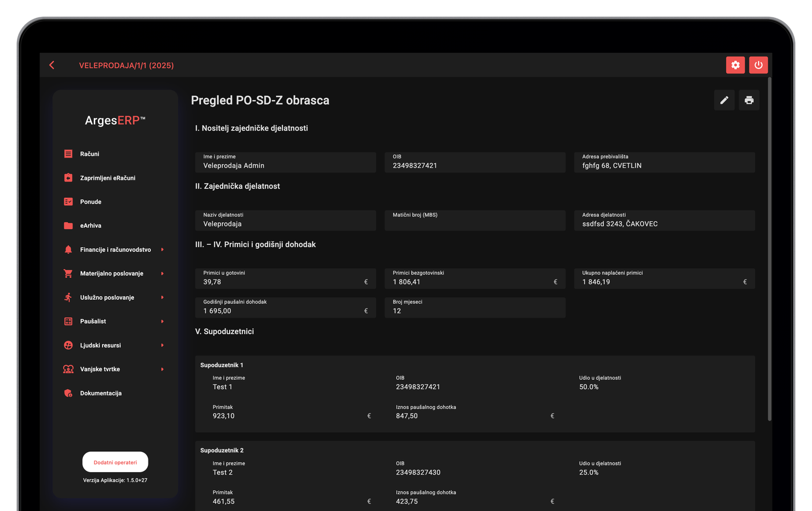This screenshot has height=511, width=812.
Task: Click the Računi sidebar icon
Action: tap(68, 154)
